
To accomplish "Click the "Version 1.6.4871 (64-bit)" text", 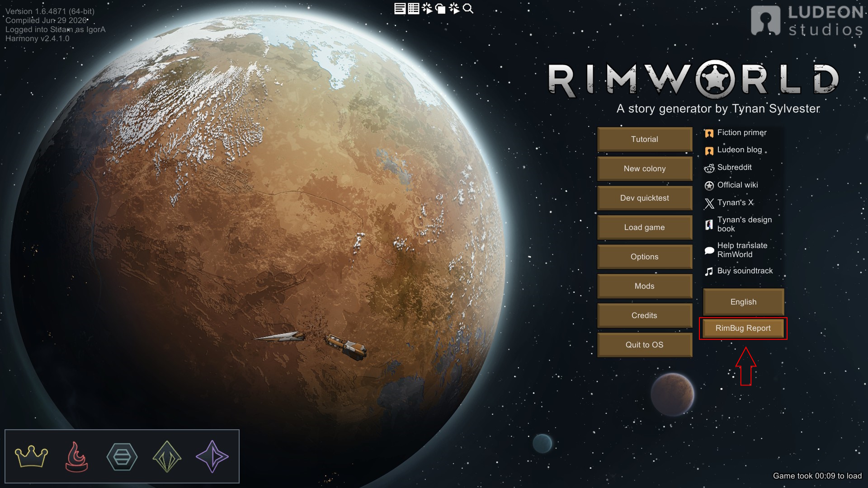I will coord(50,11).
